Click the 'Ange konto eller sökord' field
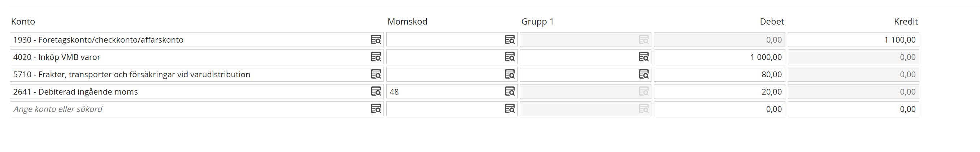Screen dimensions: 980x152 [190, 109]
